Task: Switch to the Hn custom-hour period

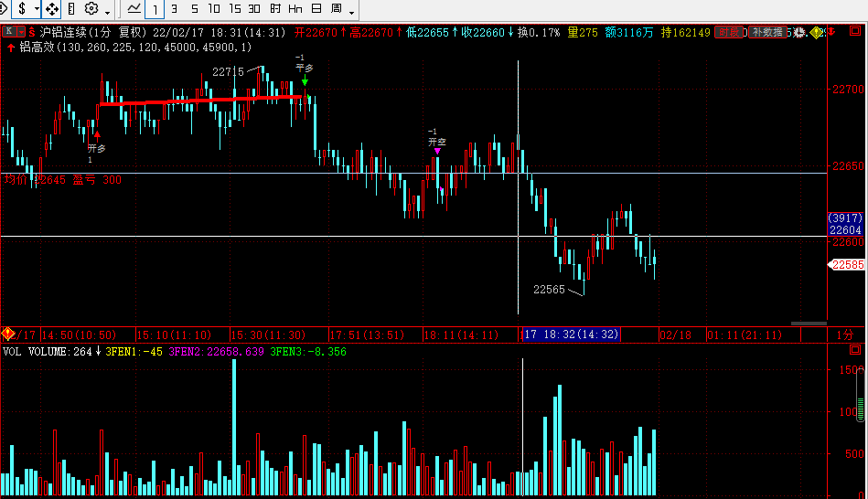Action: pos(295,9)
